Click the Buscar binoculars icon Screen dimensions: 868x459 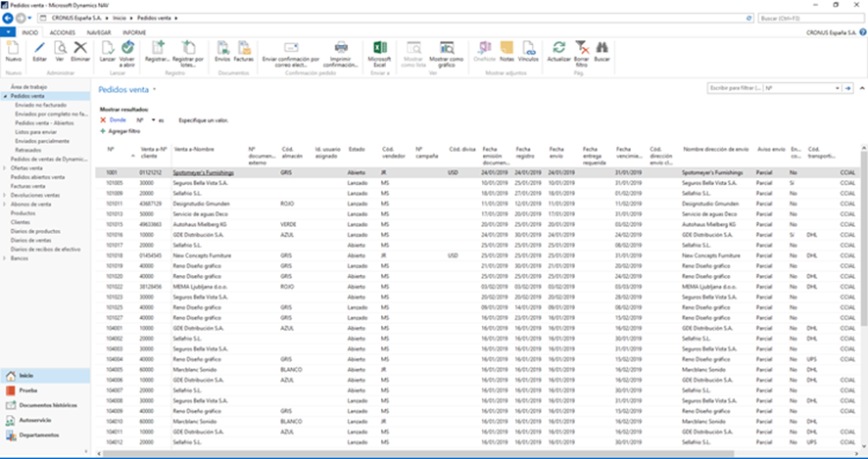[602, 48]
